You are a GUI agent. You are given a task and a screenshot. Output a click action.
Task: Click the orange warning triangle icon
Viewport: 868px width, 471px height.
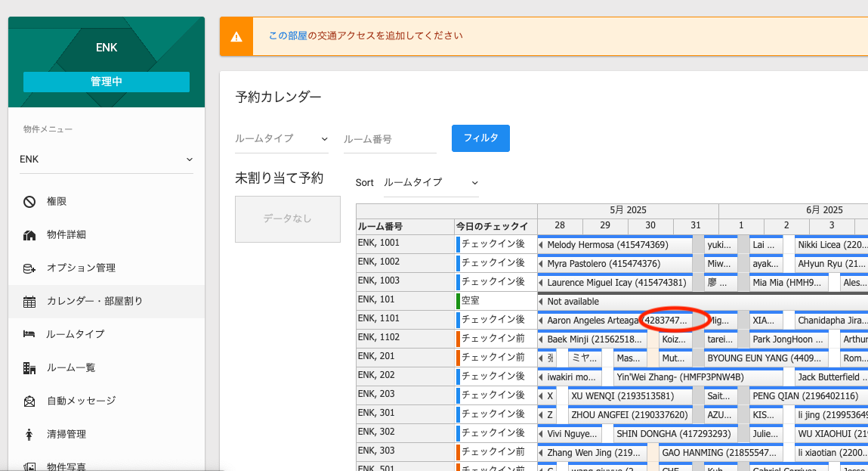[236, 36]
